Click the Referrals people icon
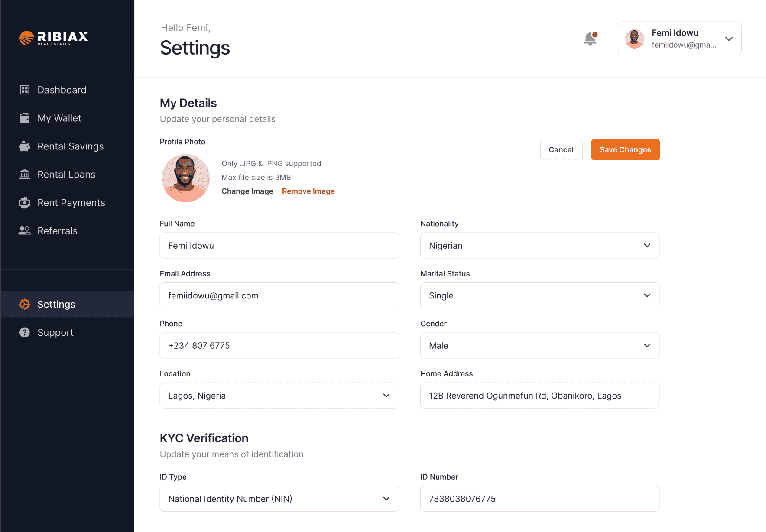This screenshot has width=766, height=532. click(x=25, y=230)
